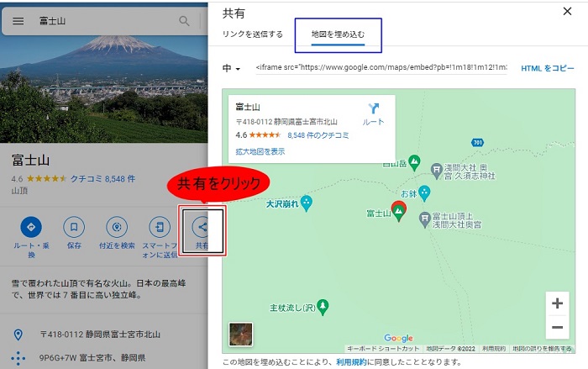588x369 pixels.
Task: Click the 共有 share icon
Action: click(x=201, y=227)
